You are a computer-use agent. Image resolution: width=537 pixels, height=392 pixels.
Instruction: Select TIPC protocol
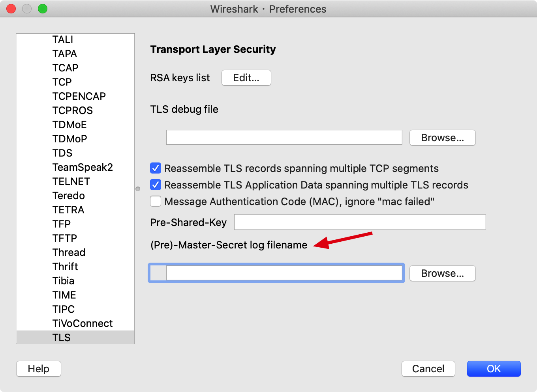pyautogui.click(x=75, y=309)
